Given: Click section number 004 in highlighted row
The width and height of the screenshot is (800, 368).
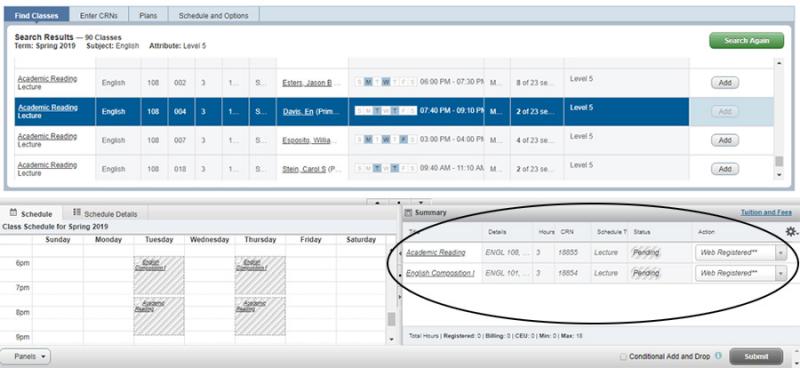Looking at the screenshot, I should click(180, 111).
